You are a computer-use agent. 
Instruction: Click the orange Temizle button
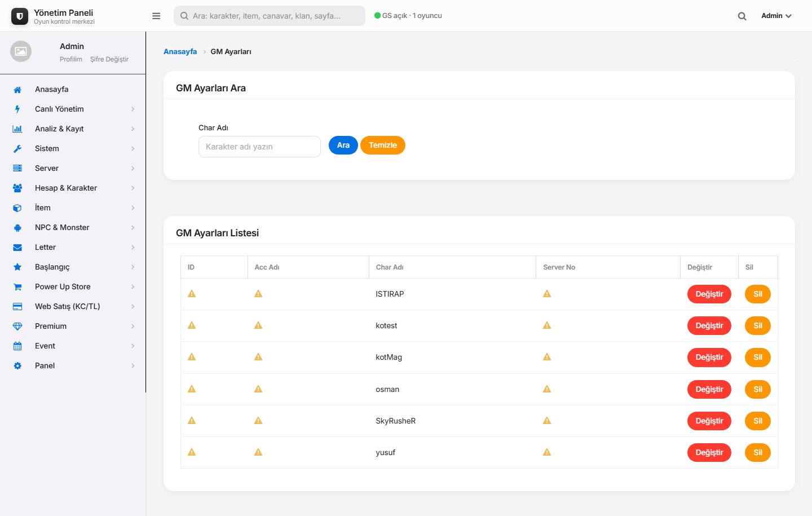383,145
